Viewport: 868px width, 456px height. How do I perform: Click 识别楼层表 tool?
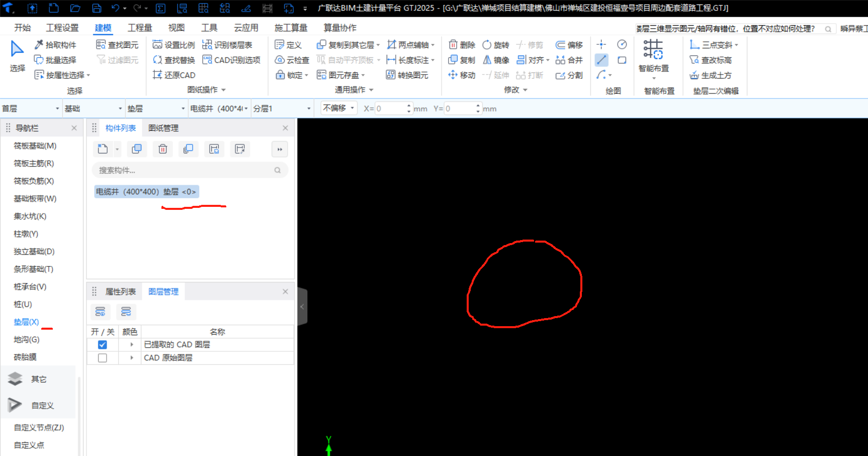227,45
